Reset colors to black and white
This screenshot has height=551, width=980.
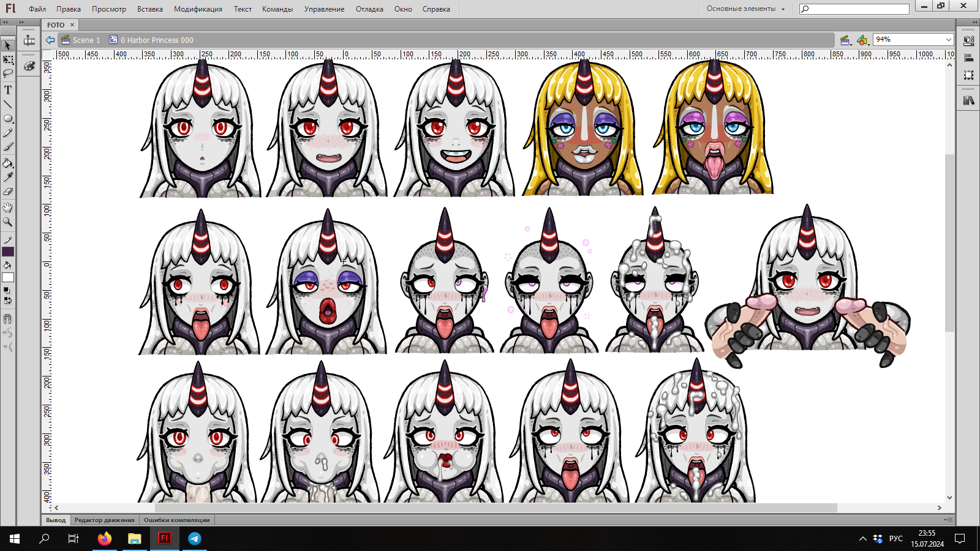[x=7, y=290]
